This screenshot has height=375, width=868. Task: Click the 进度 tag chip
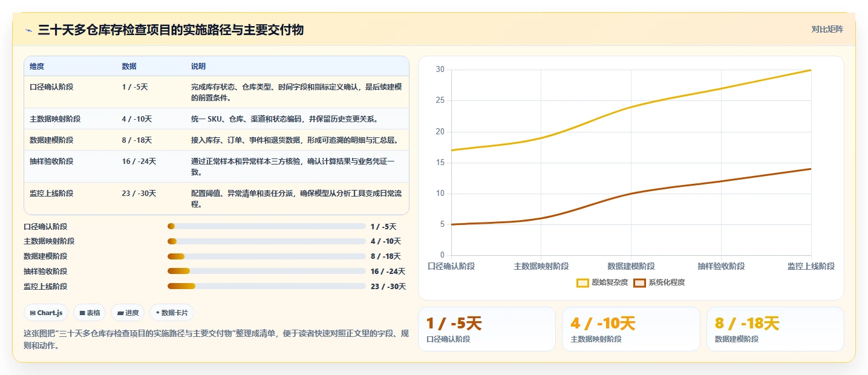click(128, 313)
